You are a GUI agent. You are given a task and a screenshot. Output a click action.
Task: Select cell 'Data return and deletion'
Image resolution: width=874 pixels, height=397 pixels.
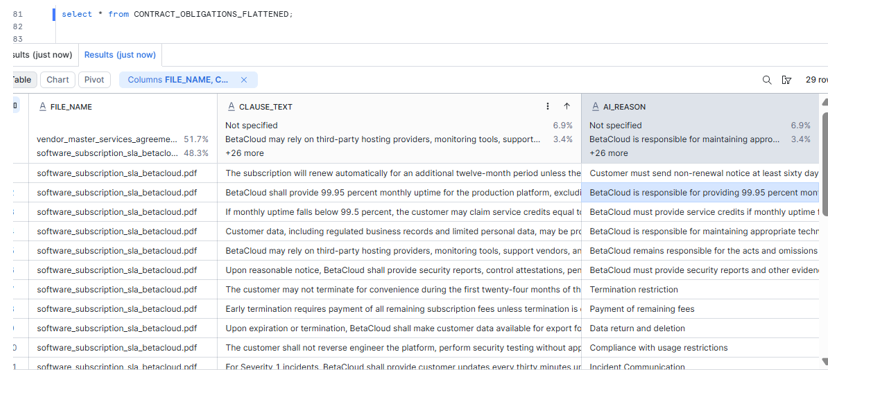(700, 328)
